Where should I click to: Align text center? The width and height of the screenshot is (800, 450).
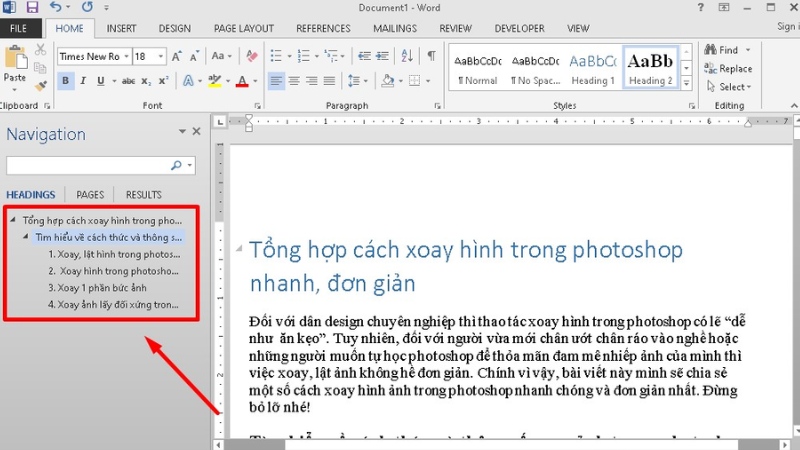[294, 81]
